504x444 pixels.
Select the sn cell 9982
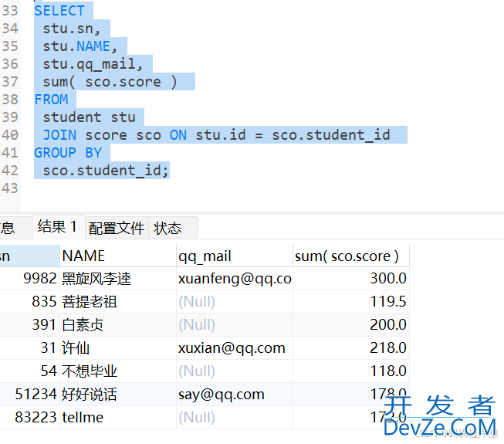(x=29, y=279)
